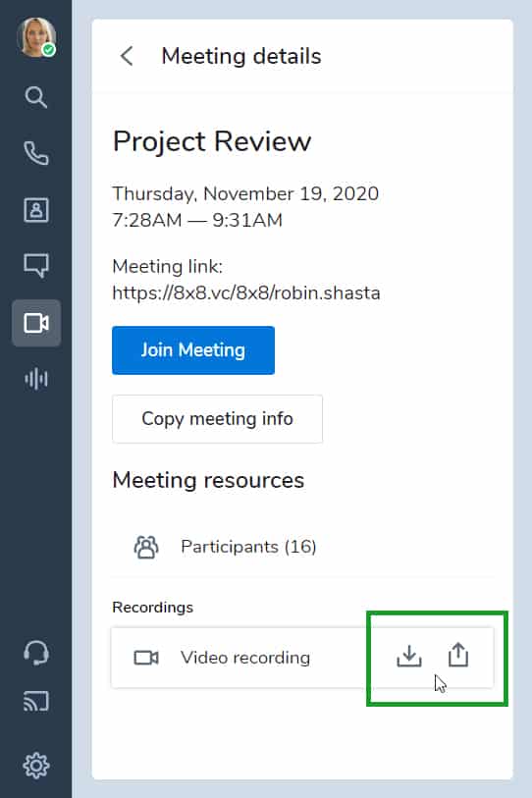Click the user profile avatar
The height and width of the screenshot is (798, 532).
36,37
